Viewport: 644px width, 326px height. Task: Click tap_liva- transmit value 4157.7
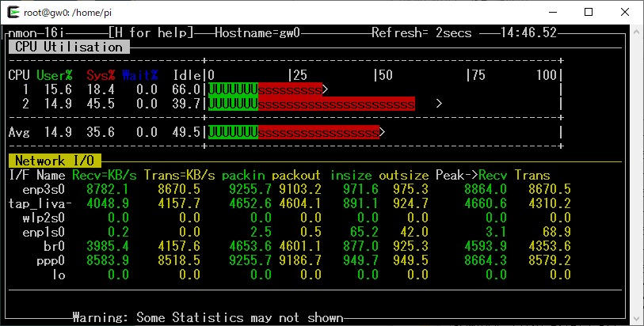pos(179,203)
